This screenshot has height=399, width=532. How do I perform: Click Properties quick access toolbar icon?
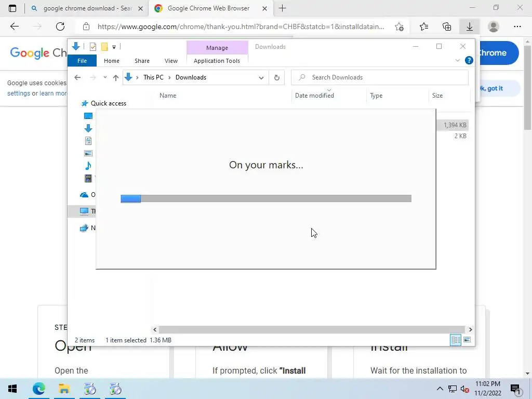[x=92, y=47]
